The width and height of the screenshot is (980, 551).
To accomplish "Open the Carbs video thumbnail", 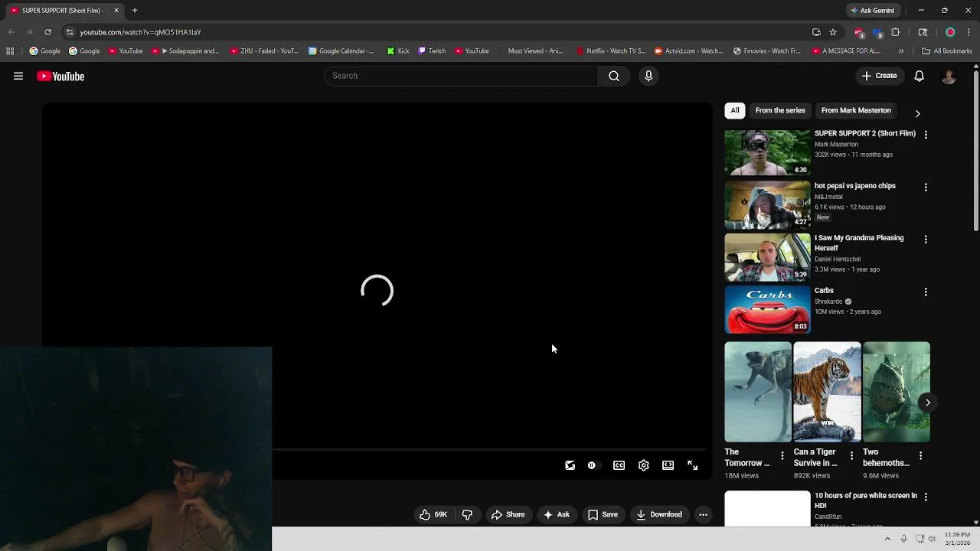I will pyautogui.click(x=767, y=310).
